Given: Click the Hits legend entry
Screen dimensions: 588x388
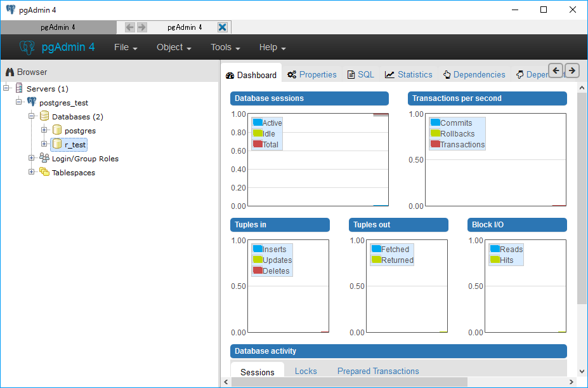Looking at the screenshot, I should coord(502,260).
